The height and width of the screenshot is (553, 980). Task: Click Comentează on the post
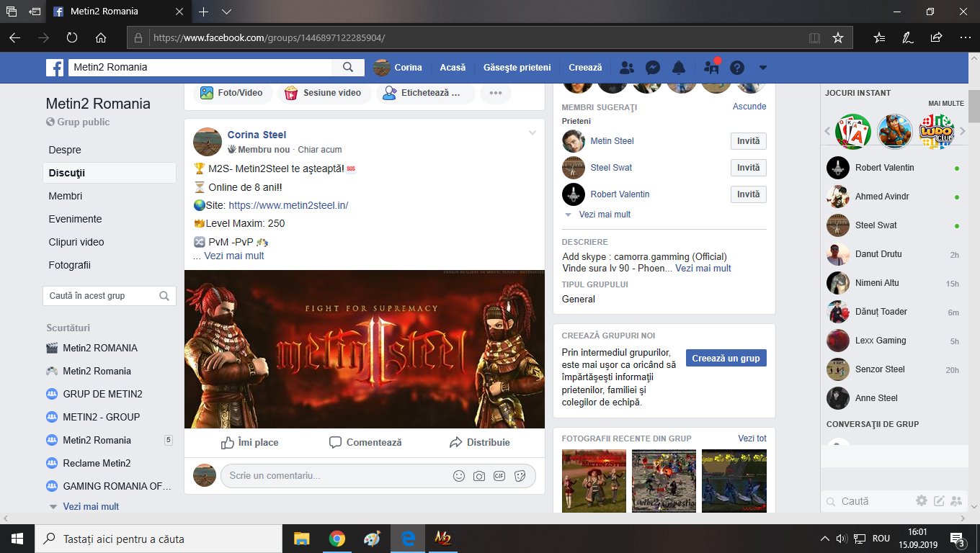pos(365,442)
